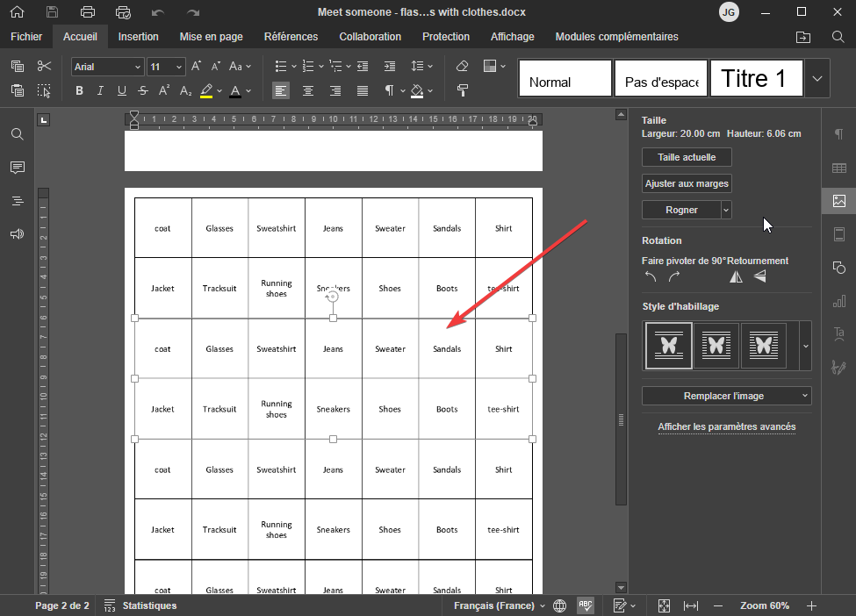Screen dimensions: 856x616
Task: Expand the Change case dropdown
Action: coord(248,67)
